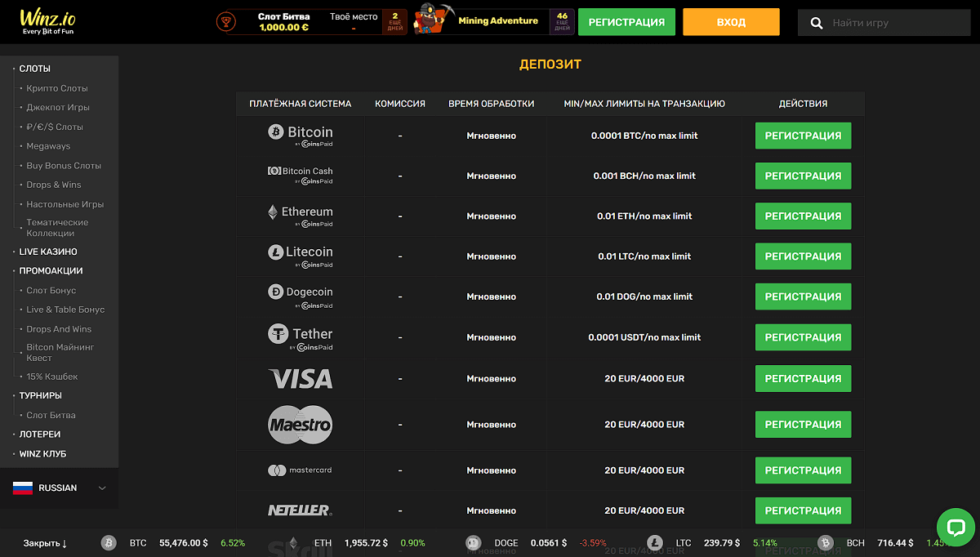Image resolution: width=980 pixels, height=557 pixels.
Task: Select Настольные Игры in sidebar
Action: click(65, 204)
